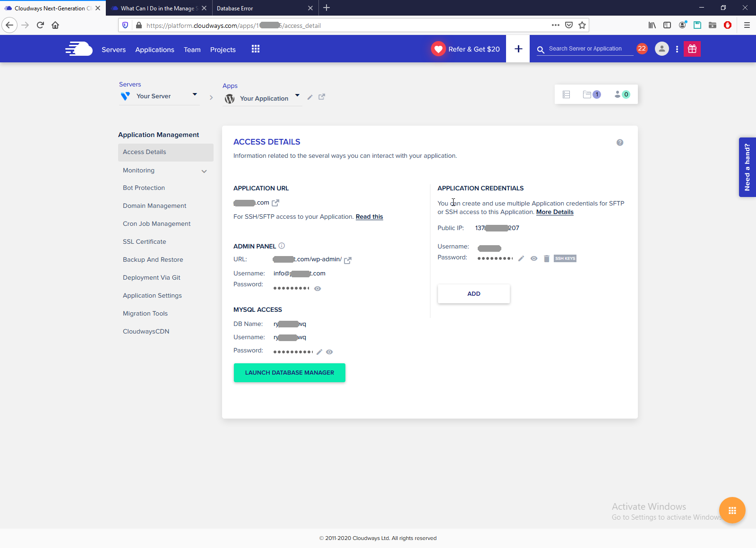Open notifications badge showing 22
756x548 pixels.
[642, 48]
